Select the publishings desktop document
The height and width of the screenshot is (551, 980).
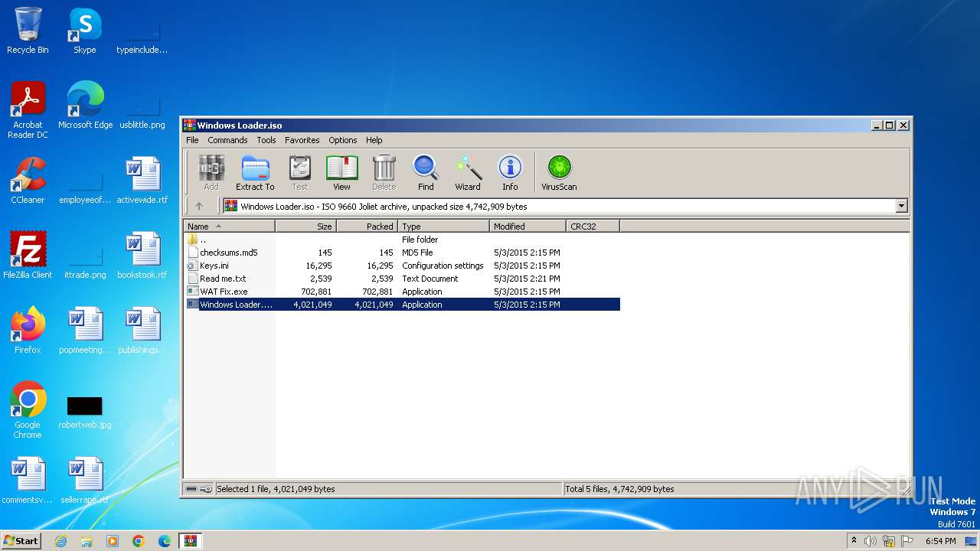click(x=142, y=330)
